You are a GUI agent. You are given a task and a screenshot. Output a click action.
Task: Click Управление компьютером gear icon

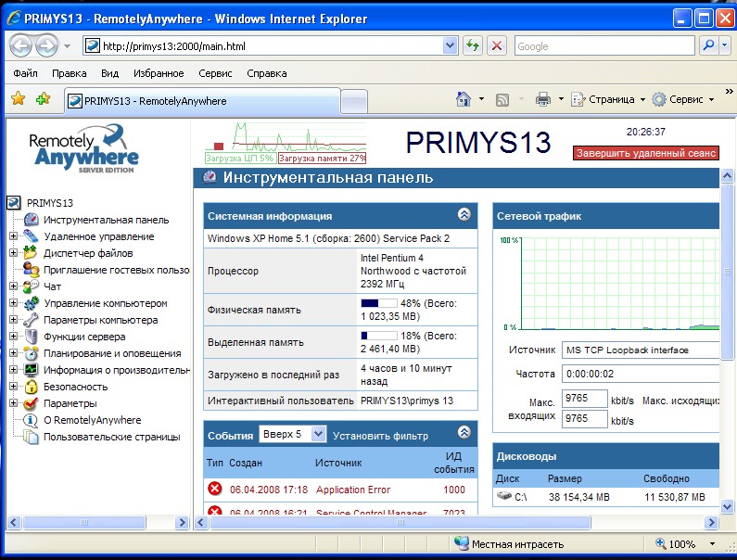tap(31, 303)
